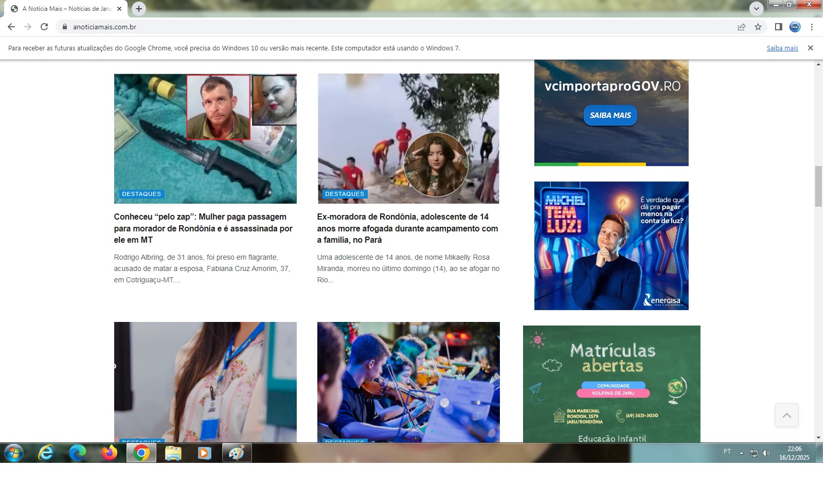Click the Saiba mais update link
Screen dimensions: 827x504
point(782,48)
